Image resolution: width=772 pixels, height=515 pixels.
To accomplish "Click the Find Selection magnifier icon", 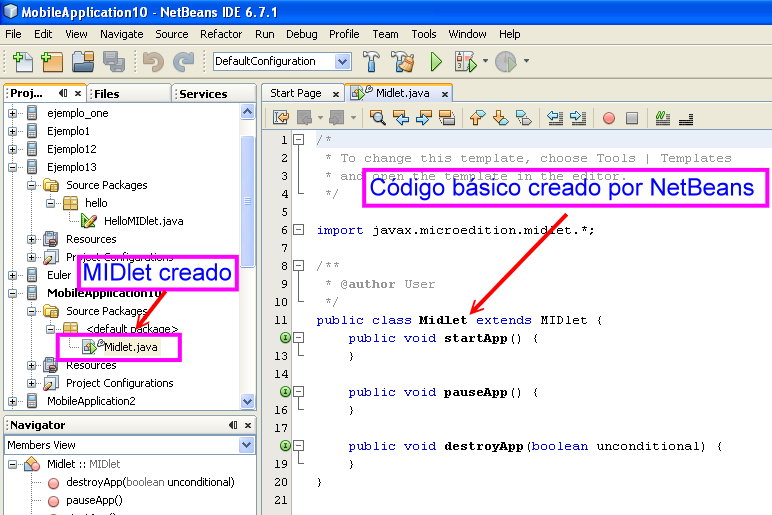I will [x=377, y=118].
